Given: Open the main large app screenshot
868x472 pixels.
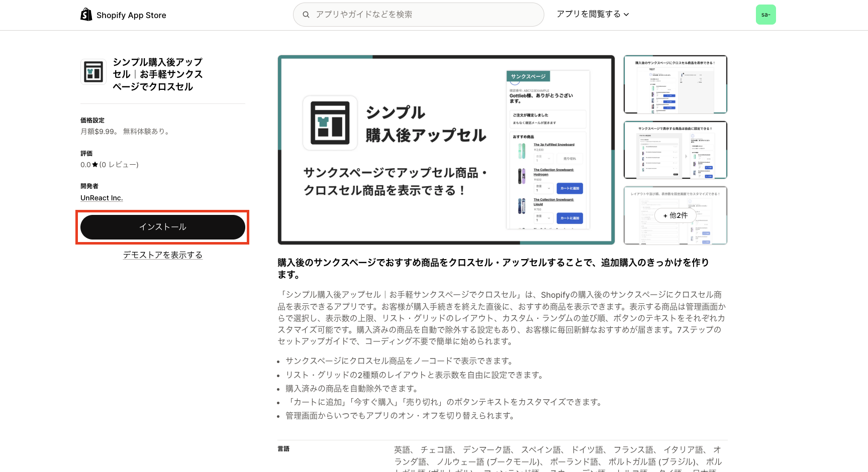Looking at the screenshot, I should pos(446,150).
